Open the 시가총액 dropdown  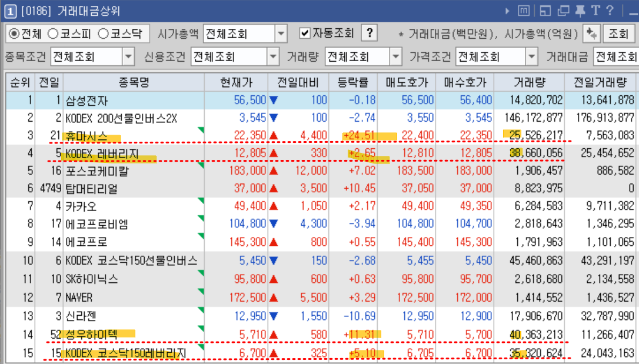coord(281,34)
